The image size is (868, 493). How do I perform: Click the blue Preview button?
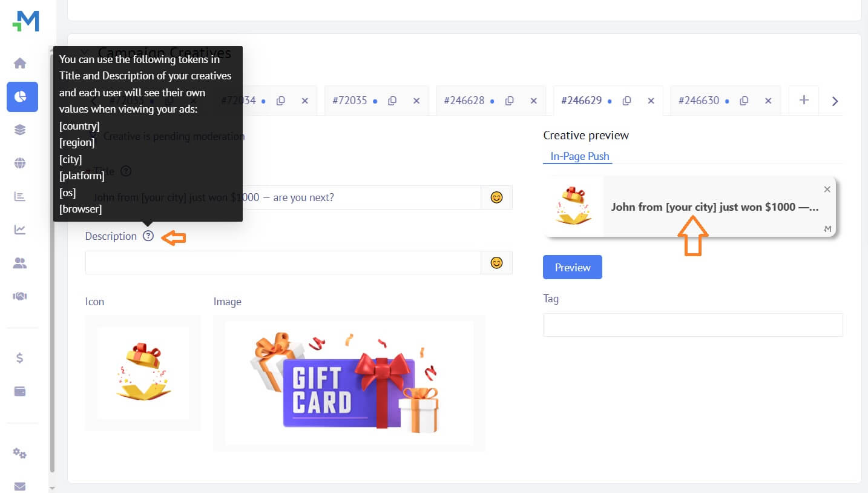click(573, 267)
